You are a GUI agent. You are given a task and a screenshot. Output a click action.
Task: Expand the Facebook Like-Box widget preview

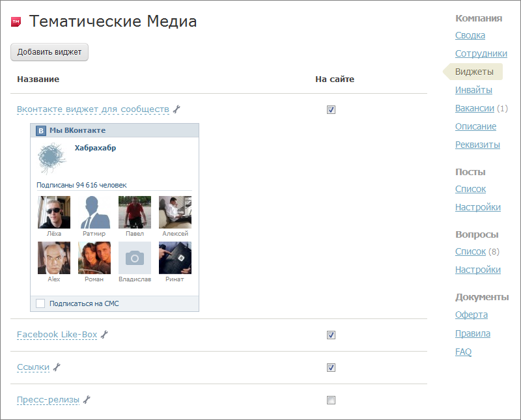click(x=57, y=334)
